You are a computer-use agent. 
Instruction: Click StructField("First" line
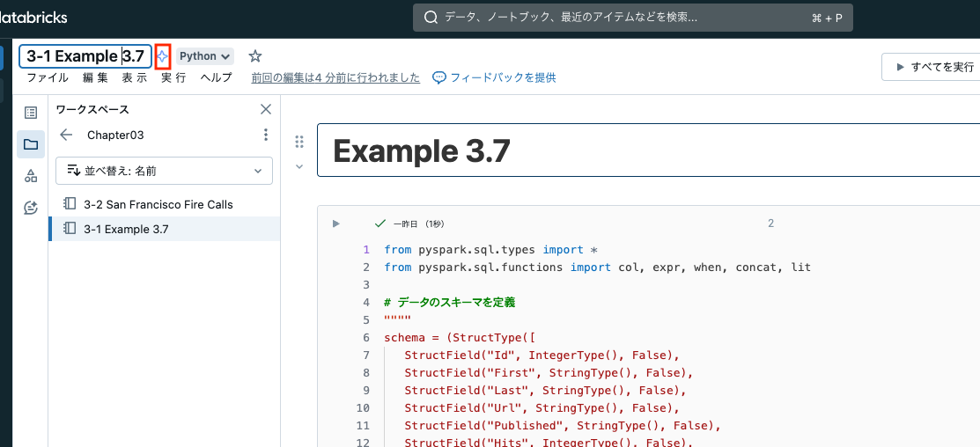tap(549, 373)
